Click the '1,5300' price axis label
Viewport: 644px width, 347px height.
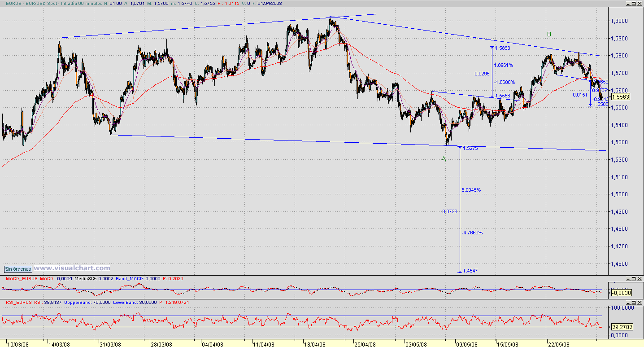coord(619,142)
